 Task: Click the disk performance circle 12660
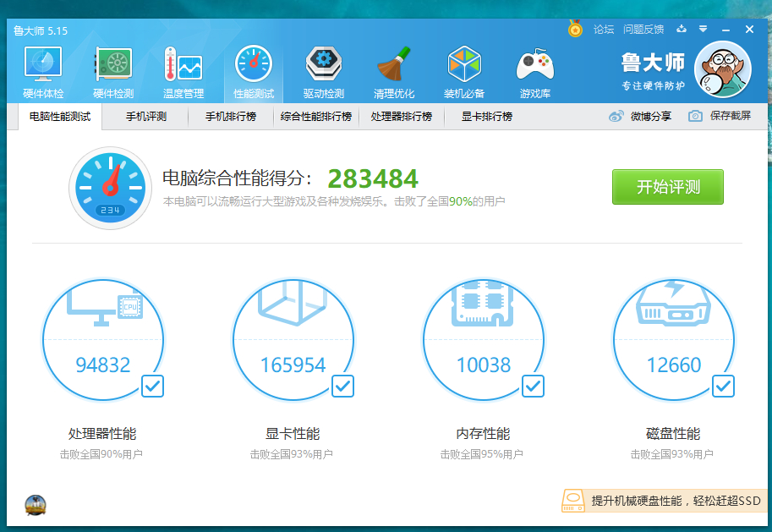point(674,340)
